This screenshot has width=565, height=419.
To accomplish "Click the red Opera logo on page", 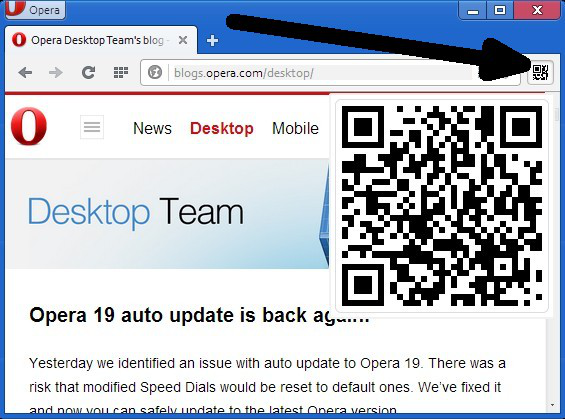I will coord(29,126).
